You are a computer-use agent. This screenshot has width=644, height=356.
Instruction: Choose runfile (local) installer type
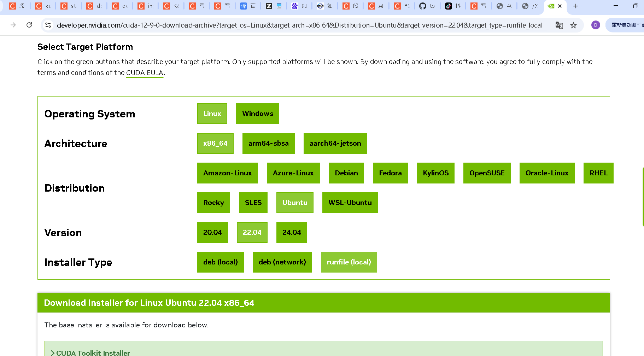(x=349, y=262)
